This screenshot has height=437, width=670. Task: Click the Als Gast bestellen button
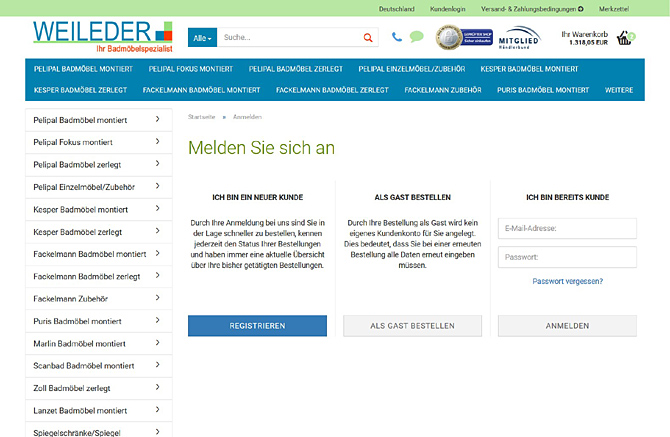[412, 326]
